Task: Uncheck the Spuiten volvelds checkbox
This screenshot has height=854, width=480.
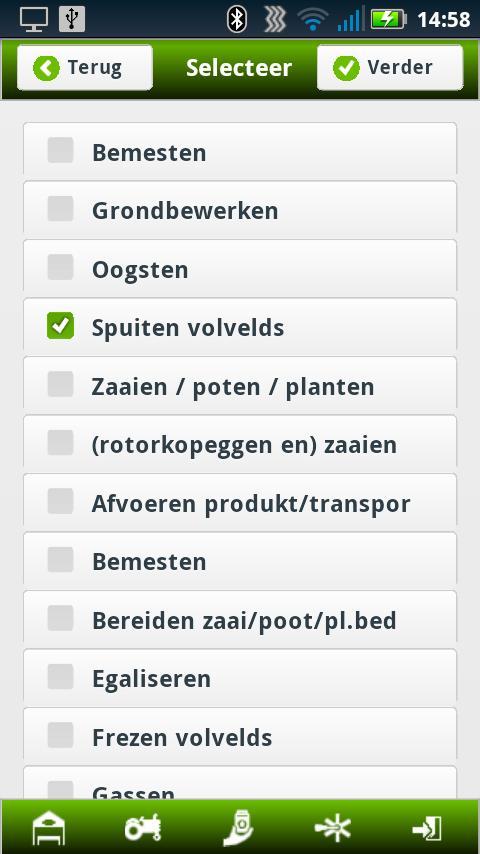Action: pyautogui.click(x=60, y=326)
